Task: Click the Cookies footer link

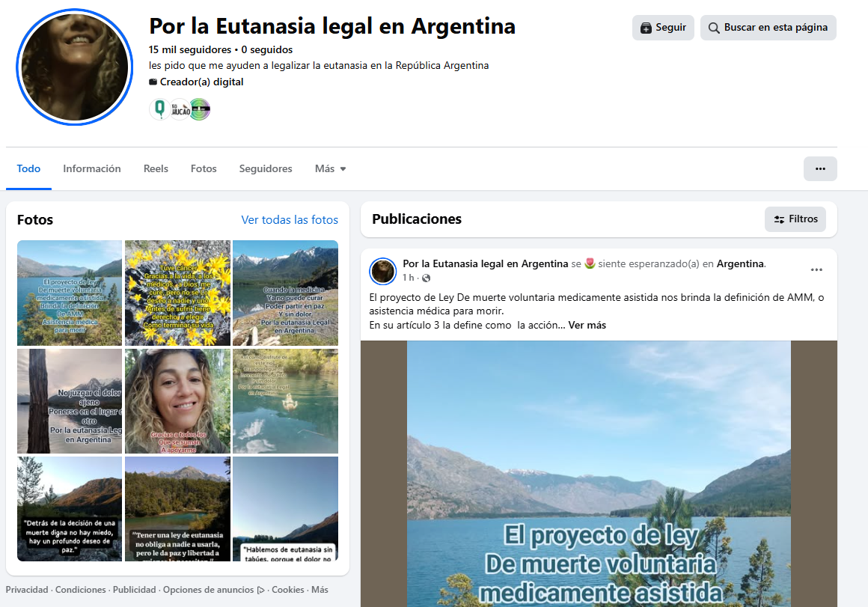Action: (288, 590)
